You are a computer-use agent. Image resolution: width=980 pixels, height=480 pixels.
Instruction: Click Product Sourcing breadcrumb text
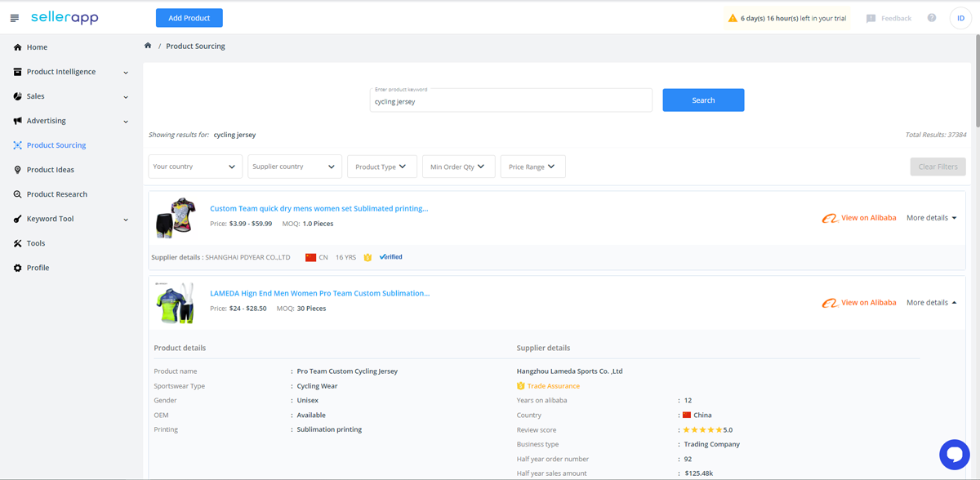coord(195,47)
